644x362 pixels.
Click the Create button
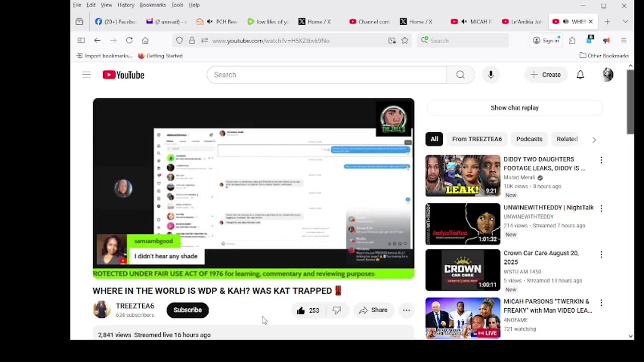(546, 75)
